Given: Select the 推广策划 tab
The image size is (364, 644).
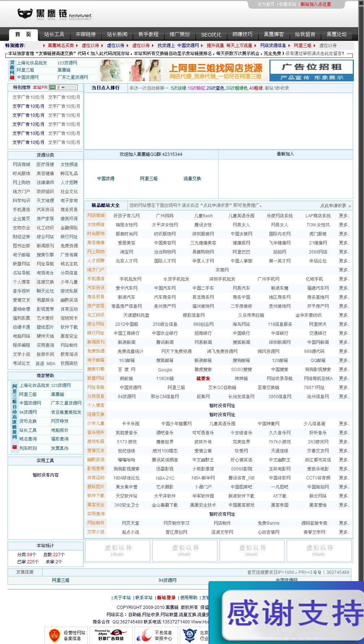Looking at the screenshot, I should click(179, 34).
